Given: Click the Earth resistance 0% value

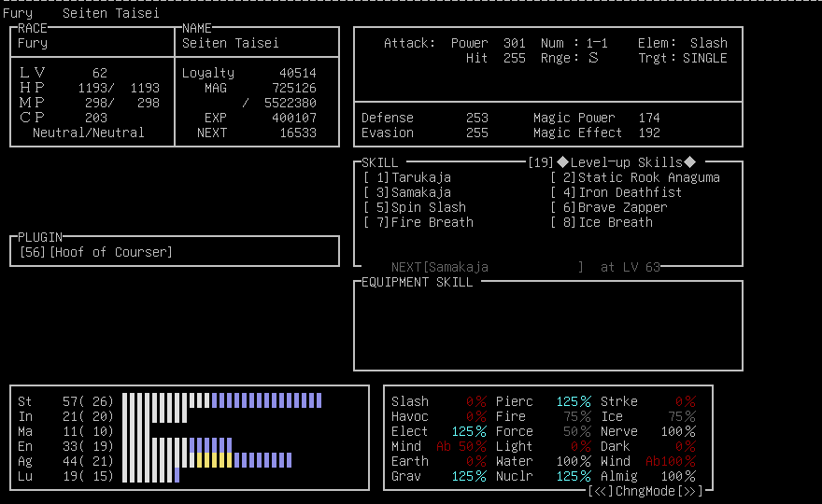Looking at the screenshot, I should pyautogui.click(x=476, y=462).
